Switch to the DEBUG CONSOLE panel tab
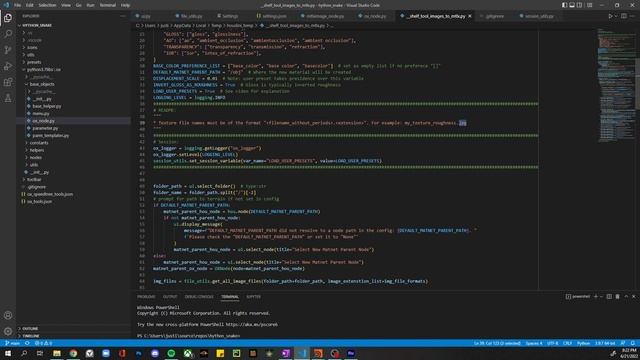 199,297
